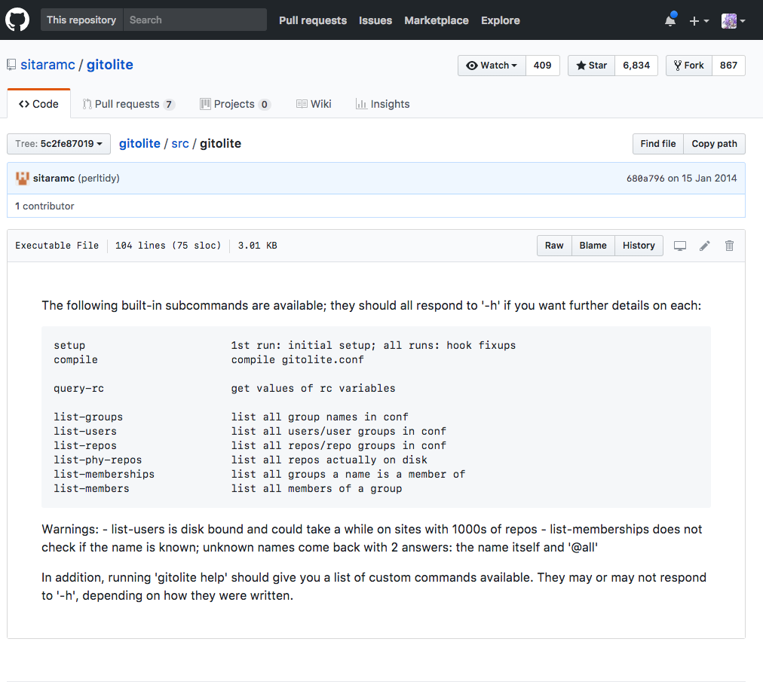Click the repository book icon
Image resolution: width=763 pixels, height=700 pixels.
(x=11, y=65)
